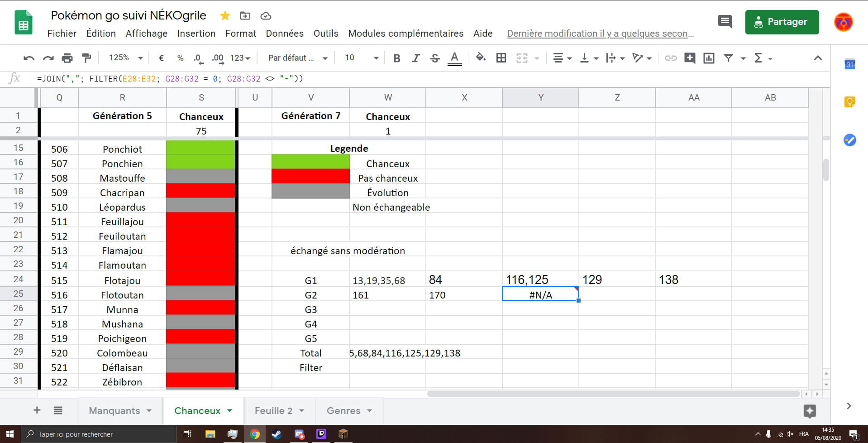Hide the menus with the up chevron
This screenshot has height=443, width=868.
point(818,58)
